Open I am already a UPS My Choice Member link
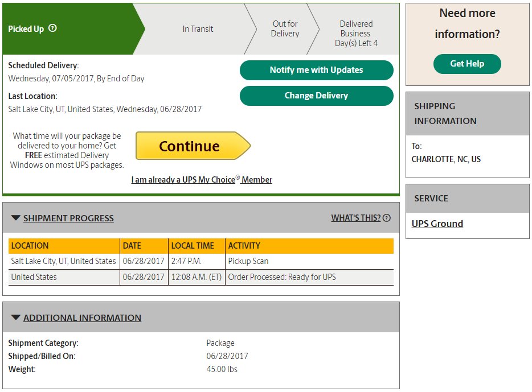This screenshot has width=532, height=392. (202, 180)
